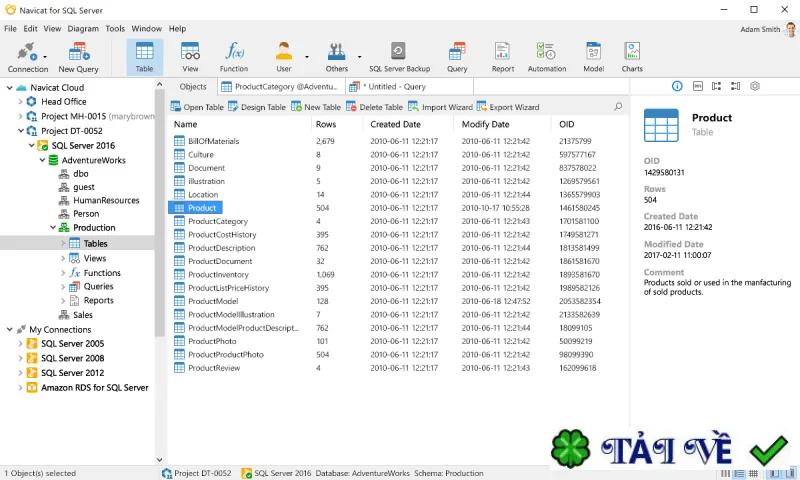Image resolution: width=800 pixels, height=480 pixels.
Task: Expand the SQL Server 2005 connection
Action: (x=20, y=344)
